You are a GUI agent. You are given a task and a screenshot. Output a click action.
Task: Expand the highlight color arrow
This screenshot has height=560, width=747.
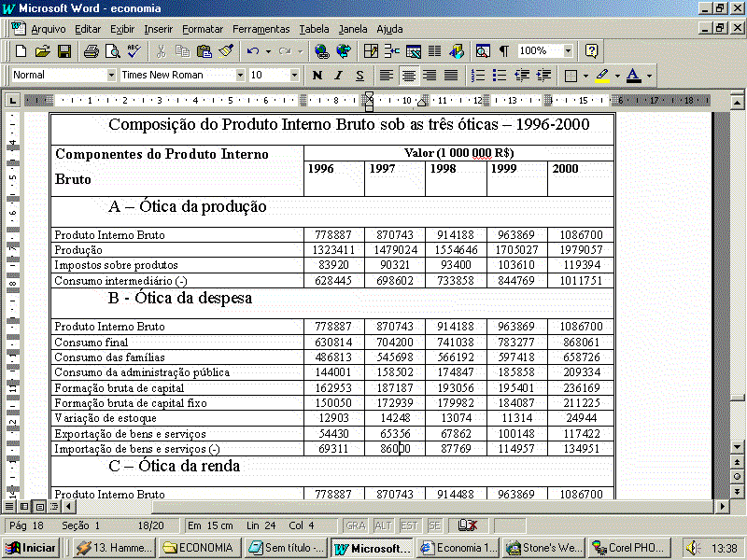pyautogui.click(x=617, y=76)
